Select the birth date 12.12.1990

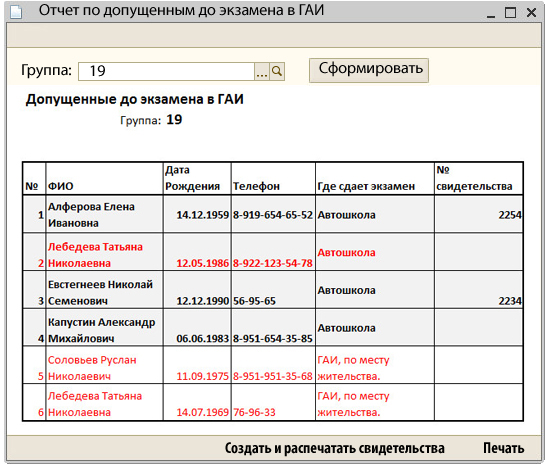click(203, 301)
